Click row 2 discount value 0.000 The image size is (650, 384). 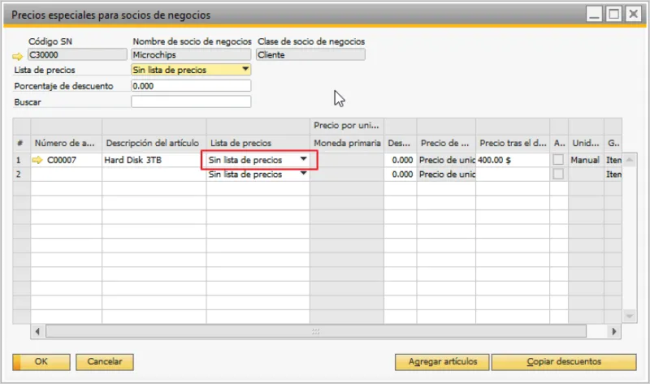tap(400, 174)
